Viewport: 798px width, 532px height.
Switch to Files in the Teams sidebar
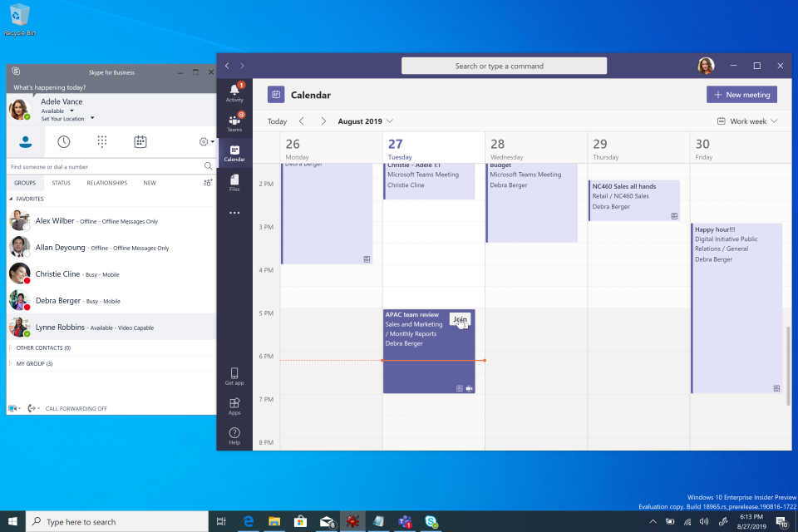[234, 183]
